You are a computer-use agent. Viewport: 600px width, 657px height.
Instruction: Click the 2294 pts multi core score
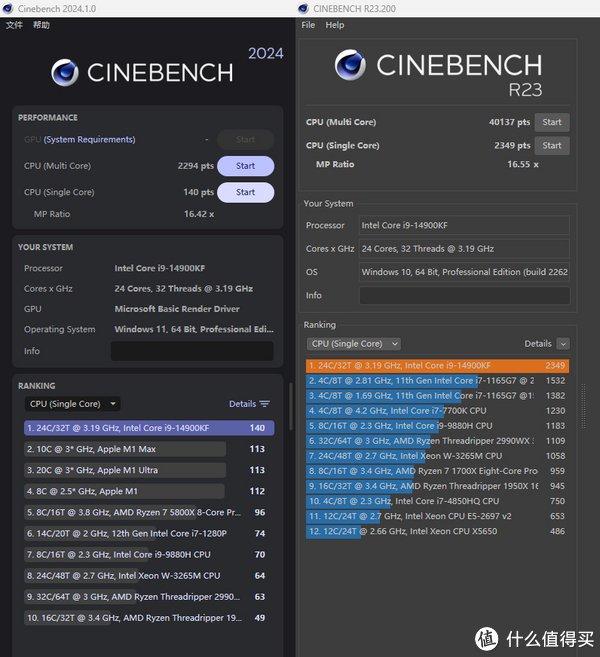tap(196, 166)
